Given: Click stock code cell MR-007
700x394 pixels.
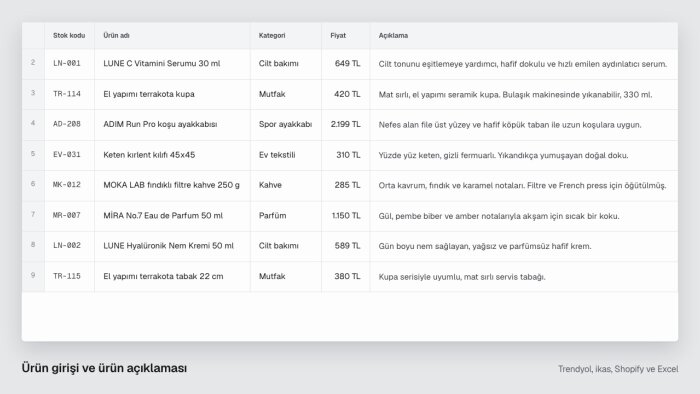Looking at the screenshot, I should 69,216.
